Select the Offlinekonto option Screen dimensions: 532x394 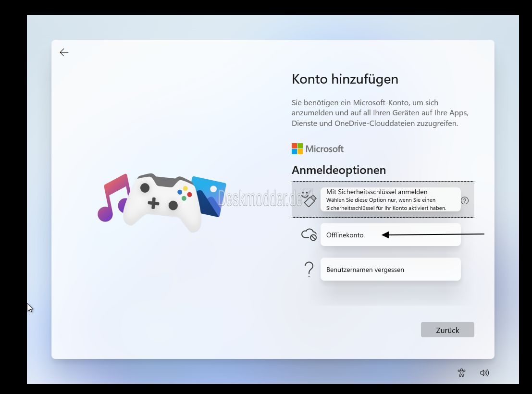[x=391, y=234]
